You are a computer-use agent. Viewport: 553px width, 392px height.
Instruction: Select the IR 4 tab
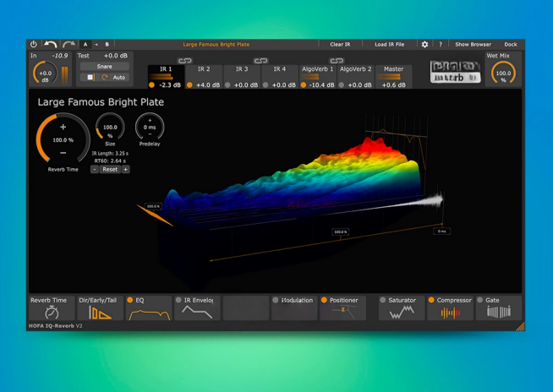280,77
